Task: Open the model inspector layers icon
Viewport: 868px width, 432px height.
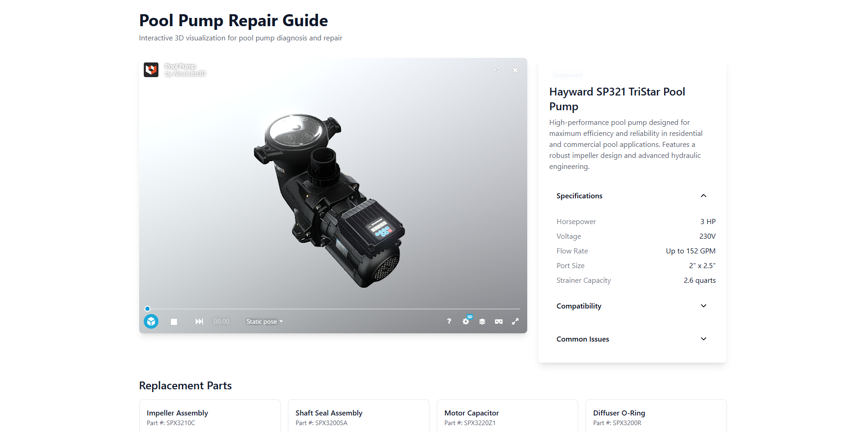Action: [482, 321]
